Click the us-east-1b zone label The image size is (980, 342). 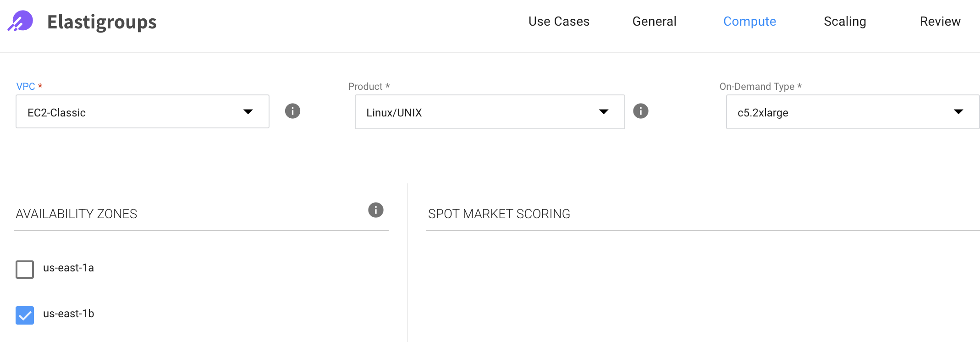pyautogui.click(x=68, y=314)
